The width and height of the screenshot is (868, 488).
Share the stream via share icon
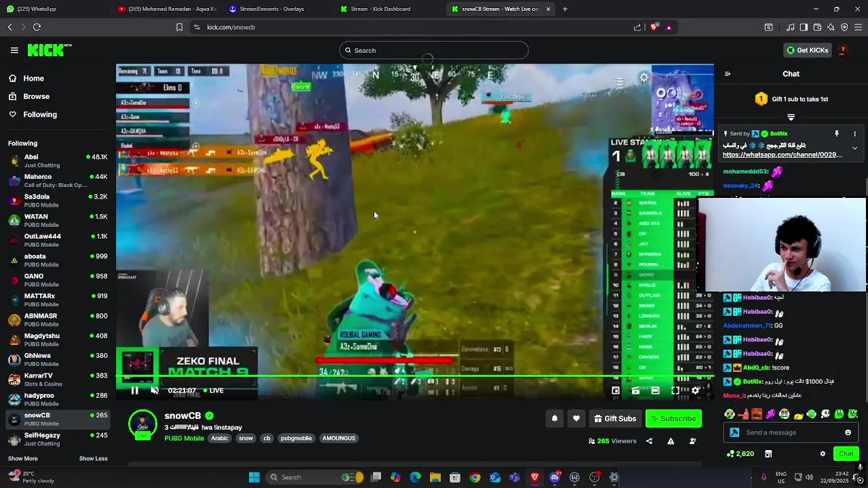(649, 441)
